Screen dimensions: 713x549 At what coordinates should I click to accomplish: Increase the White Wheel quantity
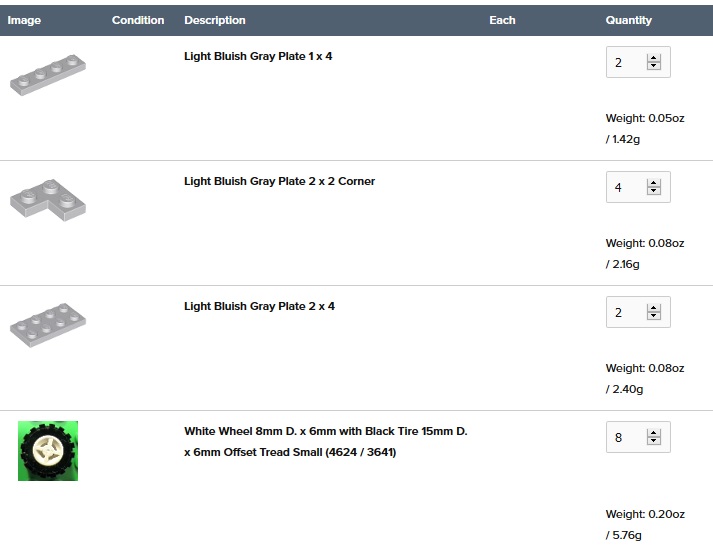click(x=654, y=433)
